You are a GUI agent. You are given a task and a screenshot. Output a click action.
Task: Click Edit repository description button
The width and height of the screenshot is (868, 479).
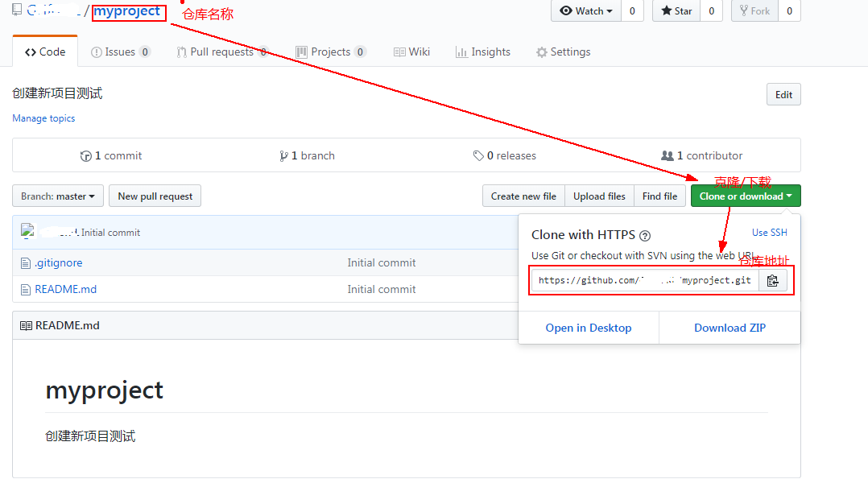coord(783,95)
